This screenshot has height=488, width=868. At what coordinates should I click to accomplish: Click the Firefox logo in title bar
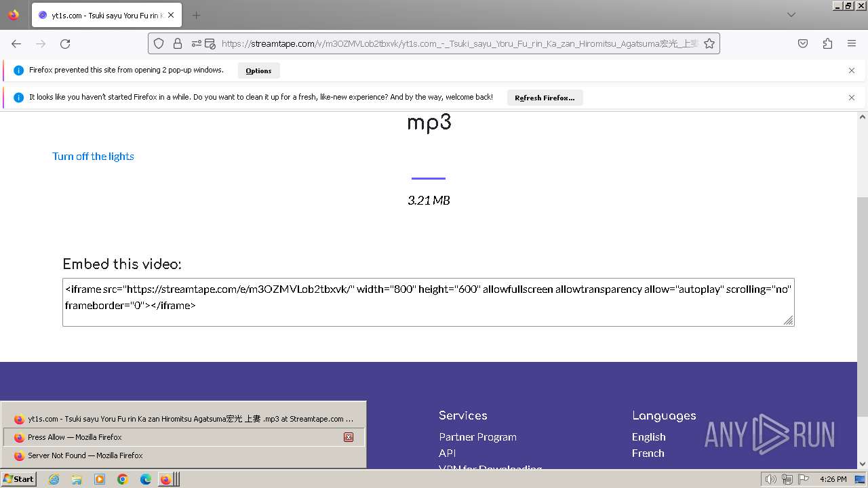pos(14,14)
